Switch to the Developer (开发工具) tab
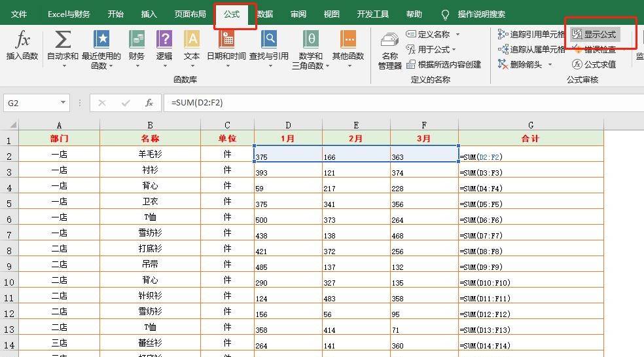644x357 pixels. tap(373, 14)
